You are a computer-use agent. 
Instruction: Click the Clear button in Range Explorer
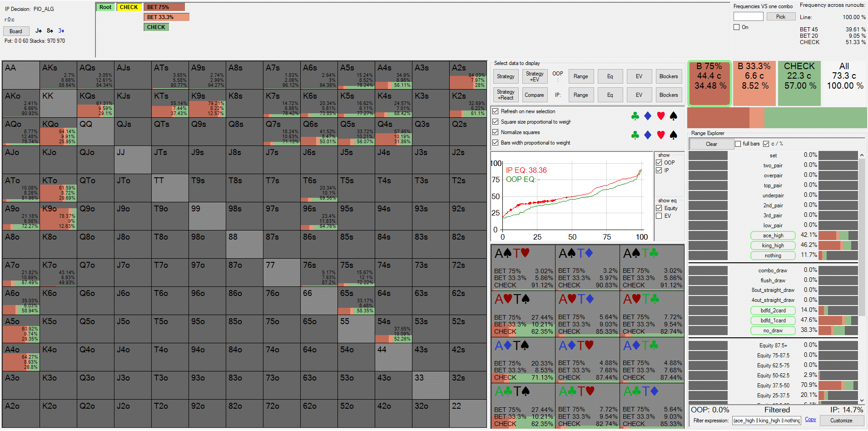711,144
